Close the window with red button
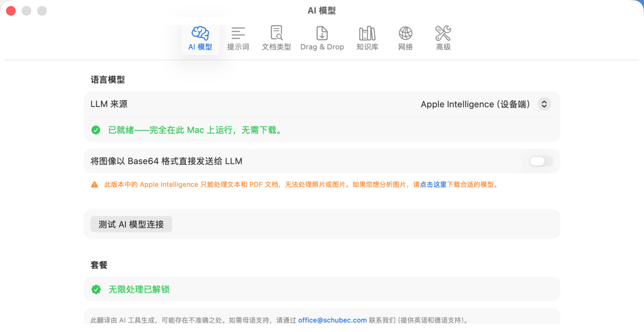The width and height of the screenshot is (644, 332). 11,11
